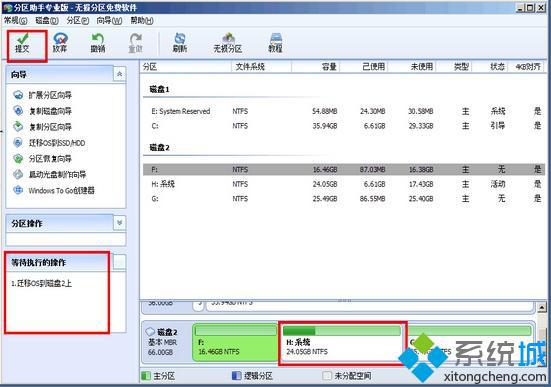Select pending operation 1.迁移OS到磁盘2上
Screen dimensions: 551x387
(41, 283)
